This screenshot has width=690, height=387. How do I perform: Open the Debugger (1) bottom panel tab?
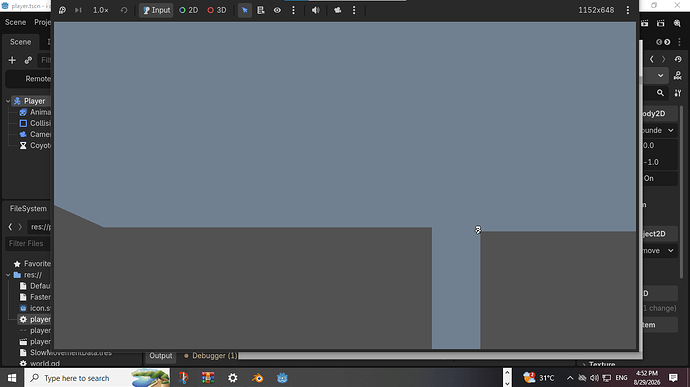(x=210, y=356)
